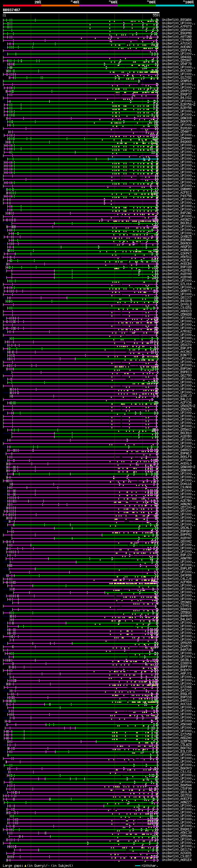Open hit UniRef100_Q8W3X8

(177, 118)
